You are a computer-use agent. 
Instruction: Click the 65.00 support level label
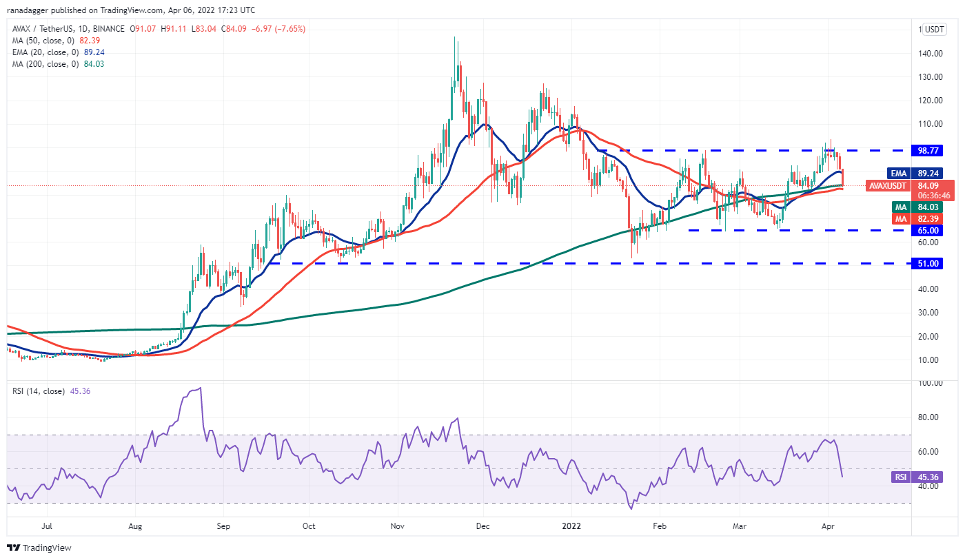[x=925, y=230]
